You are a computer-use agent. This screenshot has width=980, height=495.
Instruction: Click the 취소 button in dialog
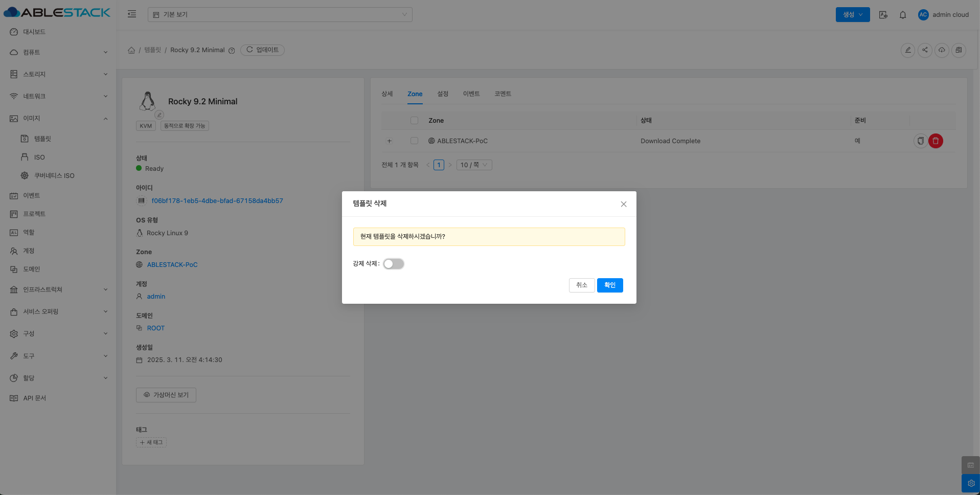582,285
